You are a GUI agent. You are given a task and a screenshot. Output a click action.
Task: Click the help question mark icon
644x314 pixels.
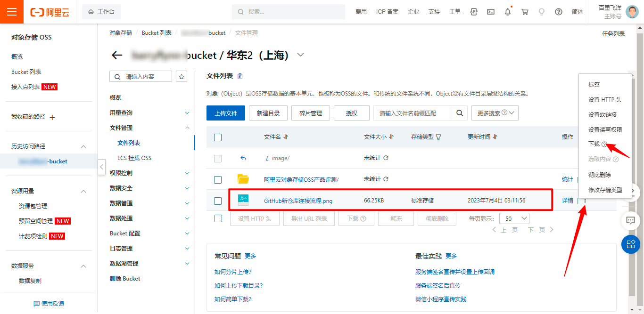[559, 12]
